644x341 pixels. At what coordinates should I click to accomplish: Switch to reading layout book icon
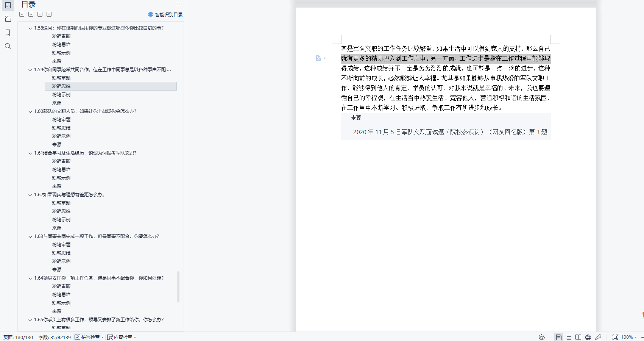[578, 337]
